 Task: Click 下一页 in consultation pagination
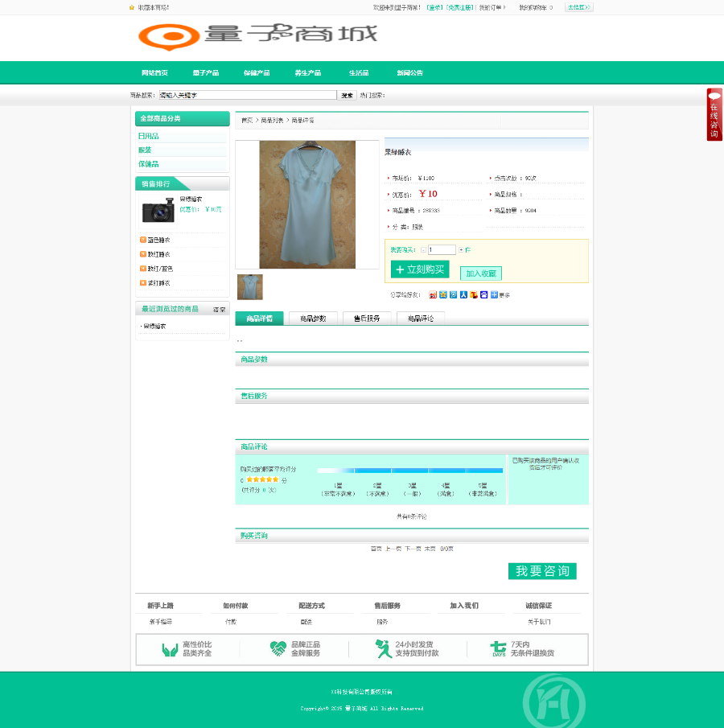point(413,549)
